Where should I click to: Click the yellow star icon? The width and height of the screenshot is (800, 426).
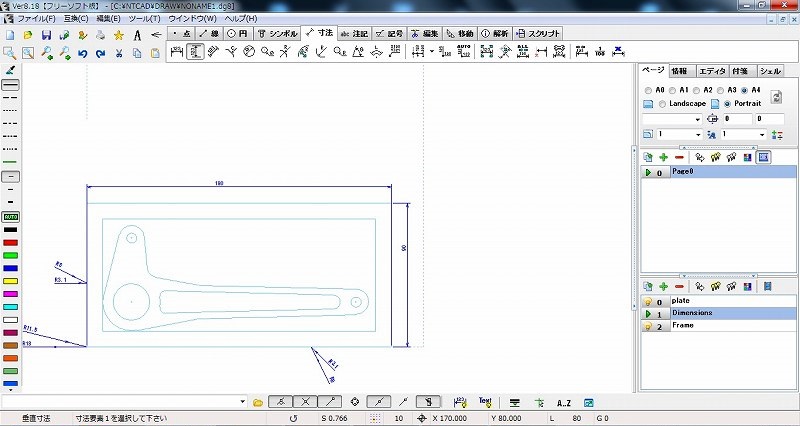pyautogui.click(x=119, y=34)
